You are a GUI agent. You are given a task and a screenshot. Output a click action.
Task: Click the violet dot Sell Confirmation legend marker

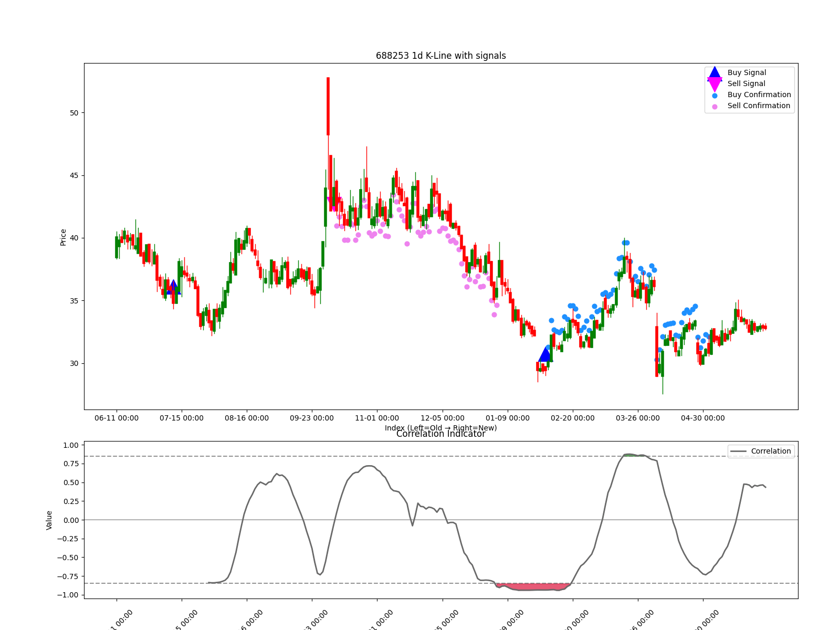(x=715, y=107)
